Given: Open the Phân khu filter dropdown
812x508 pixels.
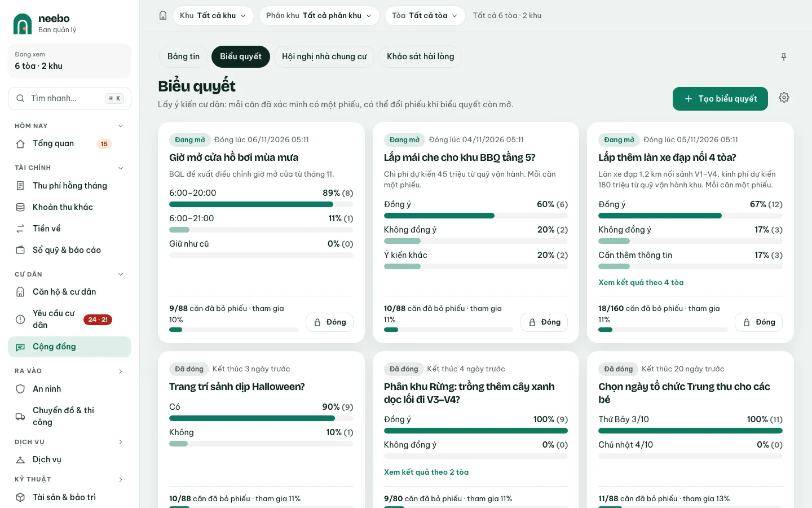Looking at the screenshot, I should pyautogui.click(x=319, y=16).
